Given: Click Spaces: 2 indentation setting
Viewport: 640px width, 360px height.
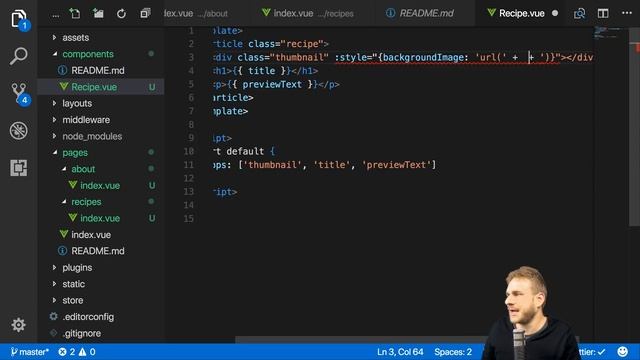Looking at the screenshot, I should coord(453,351).
